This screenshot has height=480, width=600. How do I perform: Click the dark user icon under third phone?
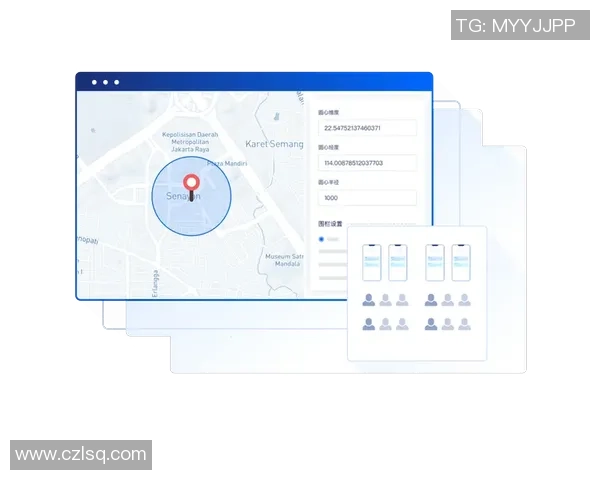(x=431, y=299)
